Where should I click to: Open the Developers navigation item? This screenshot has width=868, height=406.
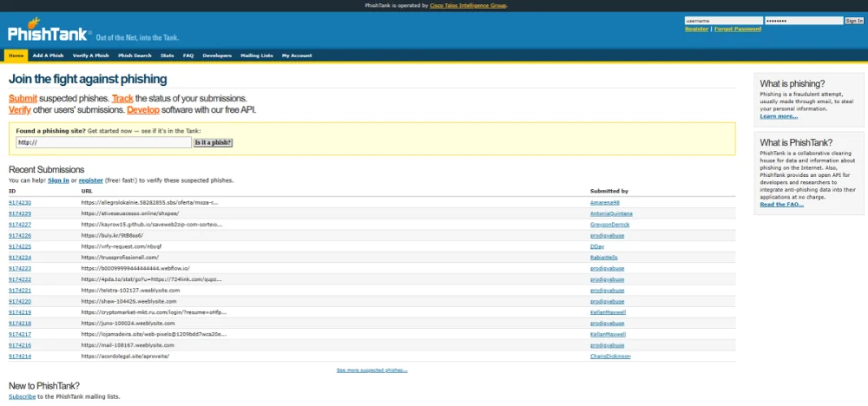pos(217,56)
